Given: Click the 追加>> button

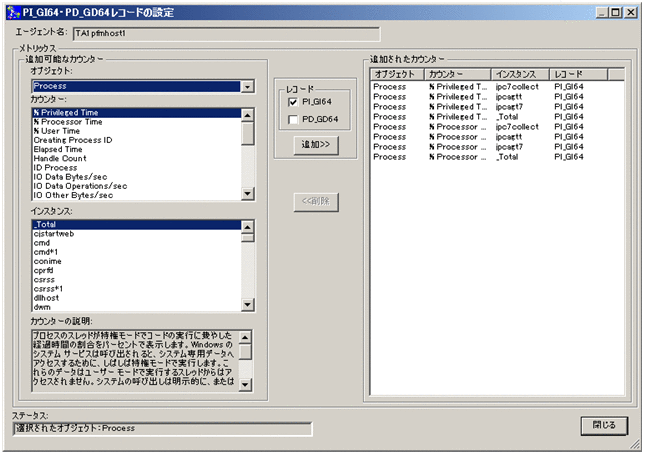Looking at the screenshot, I should point(316,145).
